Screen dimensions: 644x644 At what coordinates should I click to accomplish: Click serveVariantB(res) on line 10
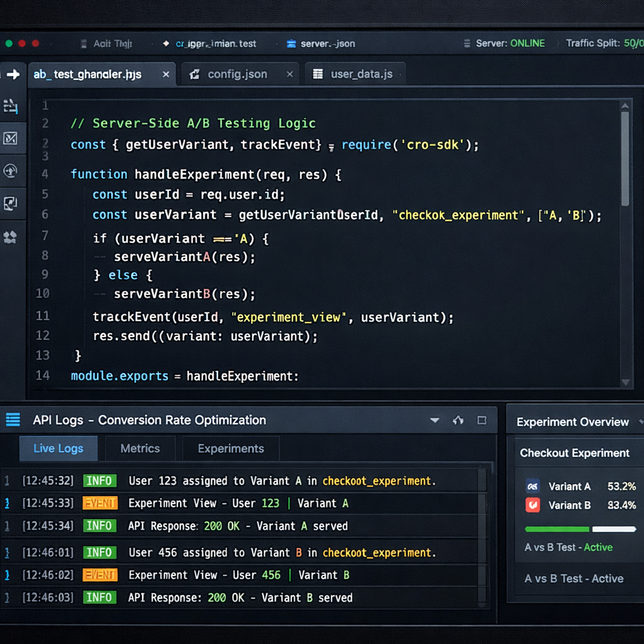[184, 294]
